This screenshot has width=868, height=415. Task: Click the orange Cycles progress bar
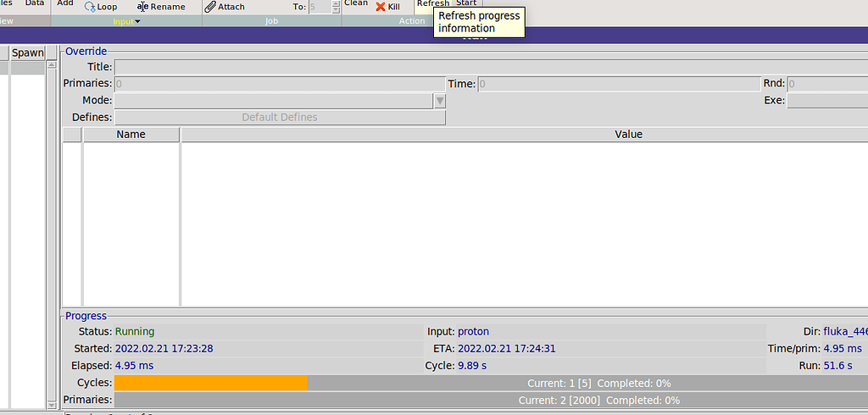pos(211,384)
